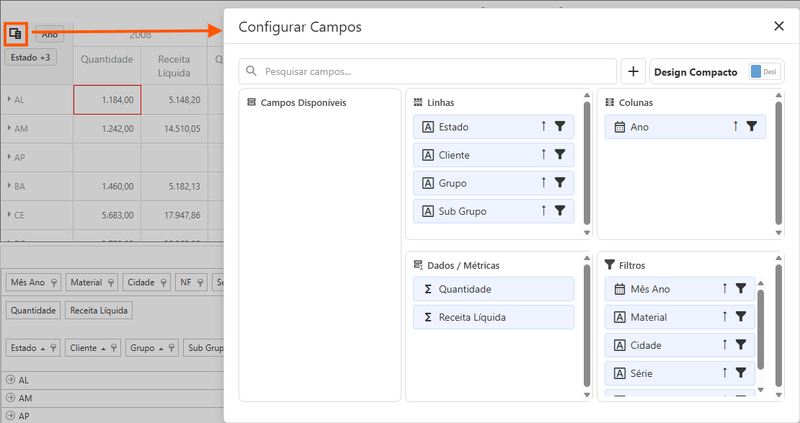The image size is (800, 423).
Task: Select the Receita Líquida metric field
Action: pyautogui.click(x=493, y=317)
